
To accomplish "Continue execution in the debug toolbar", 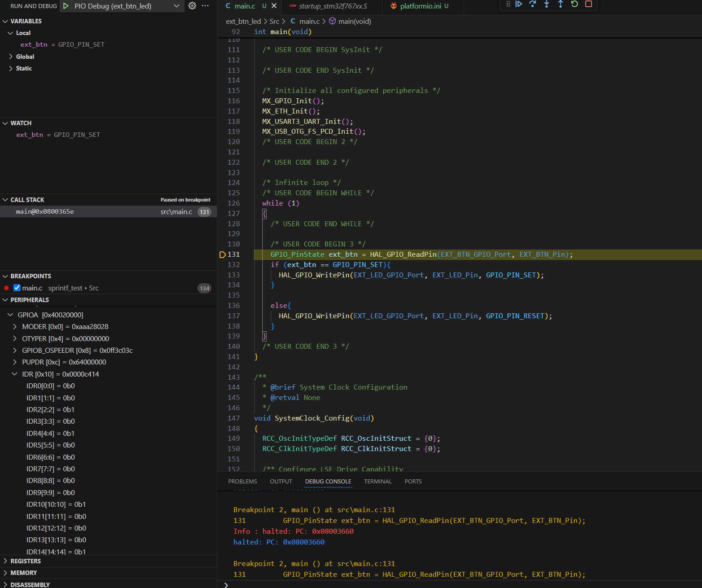I will click(x=518, y=4).
